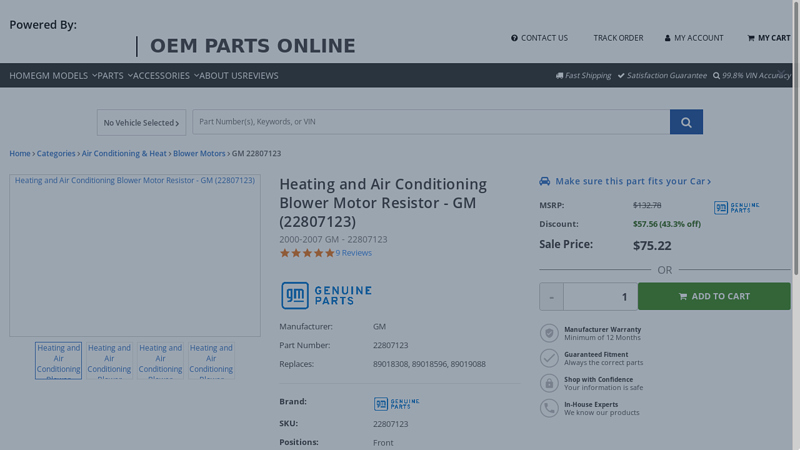Click the 2000-2007 GM - 22807123 subtitle

click(x=333, y=239)
